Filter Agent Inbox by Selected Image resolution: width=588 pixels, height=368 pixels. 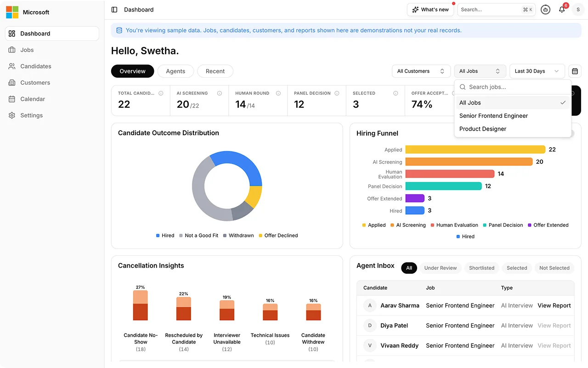517,268
